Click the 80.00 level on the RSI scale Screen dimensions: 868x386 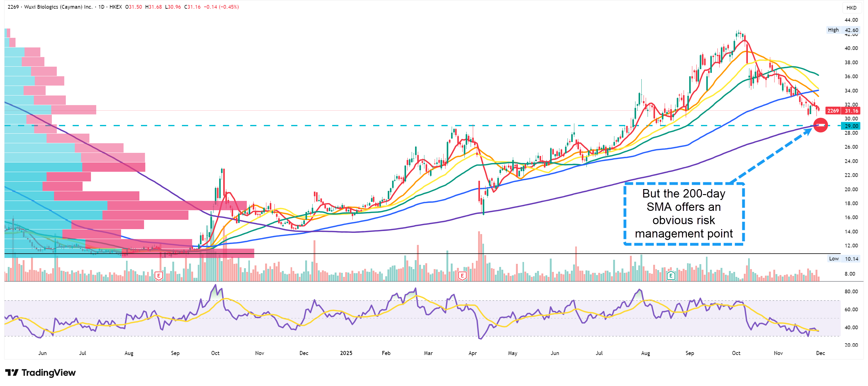(851, 291)
